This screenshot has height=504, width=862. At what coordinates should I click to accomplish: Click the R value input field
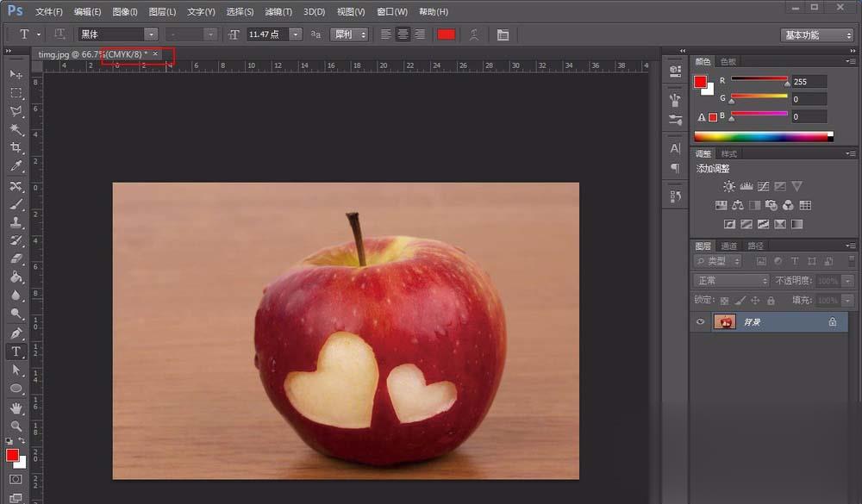[809, 82]
